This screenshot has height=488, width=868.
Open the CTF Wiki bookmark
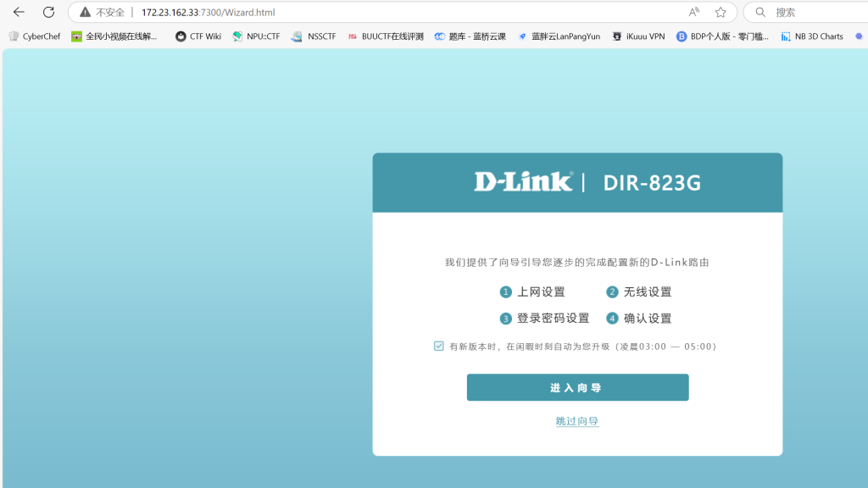click(198, 36)
